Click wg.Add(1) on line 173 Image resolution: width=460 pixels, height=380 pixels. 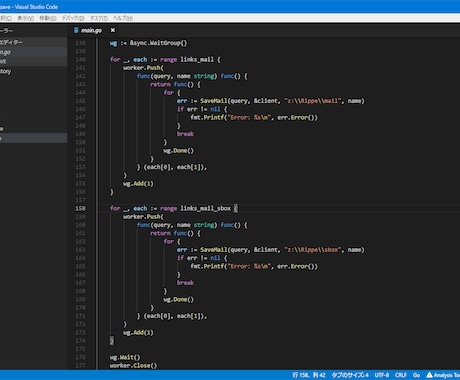[x=138, y=332]
